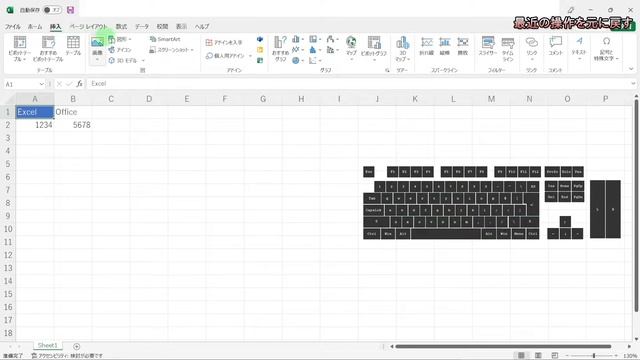Add a new sheet with plus button
The width and height of the screenshot is (640, 360).
(x=76, y=347)
